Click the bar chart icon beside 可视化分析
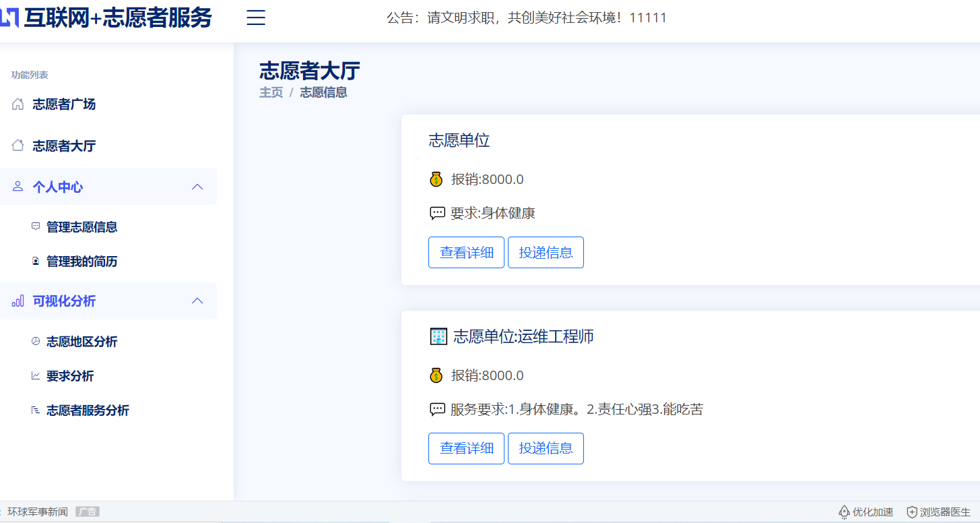This screenshot has height=523, width=980. pyautogui.click(x=18, y=301)
